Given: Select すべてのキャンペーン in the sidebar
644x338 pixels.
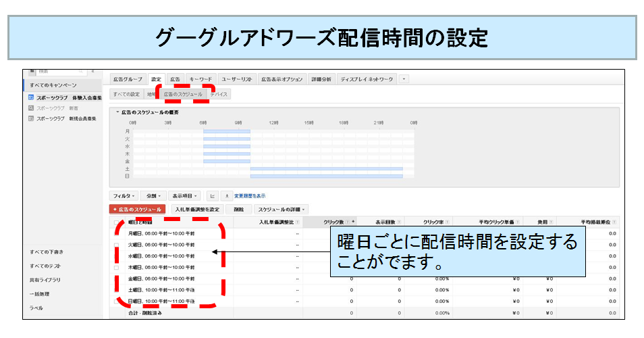Looking at the screenshot, I should (53, 85).
